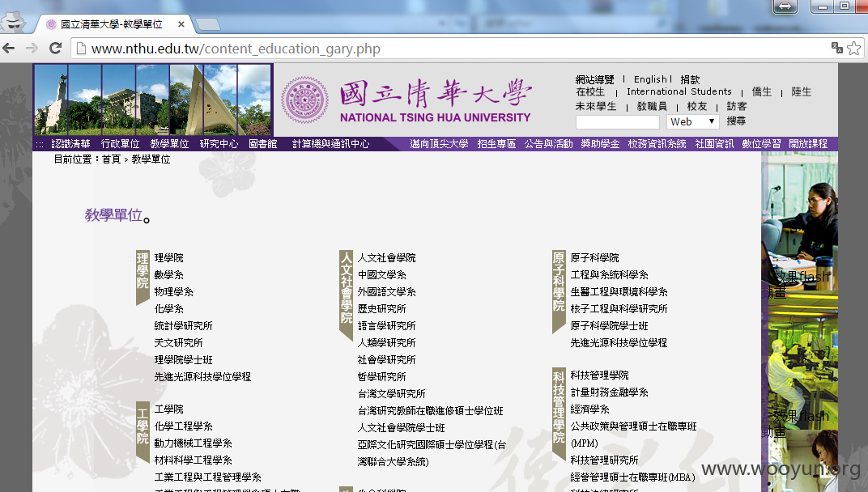
Task: Open 科技管理學院 link
Action: [x=599, y=375]
